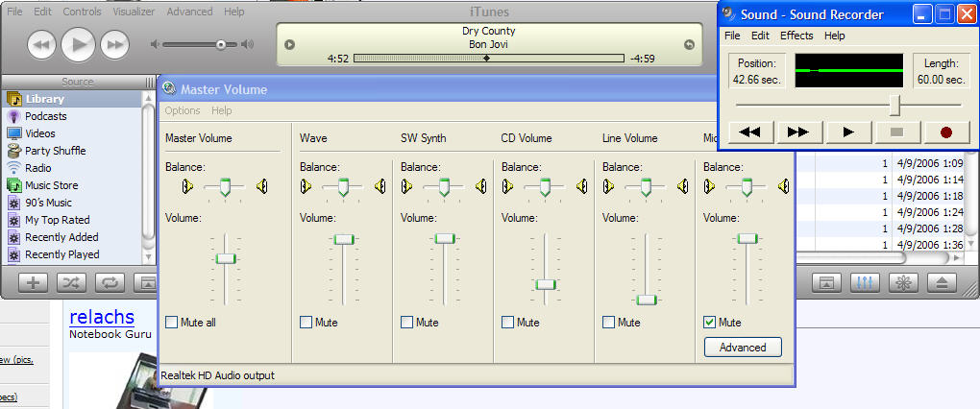Click the iTunes previous track button

click(42, 45)
